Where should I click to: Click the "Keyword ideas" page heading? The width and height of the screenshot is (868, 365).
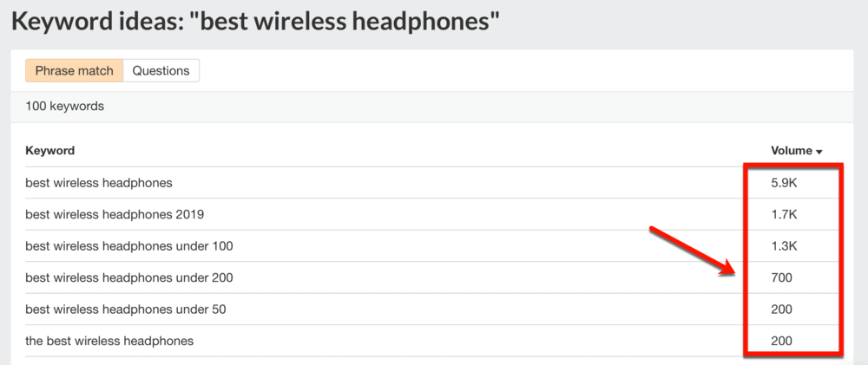point(256,22)
